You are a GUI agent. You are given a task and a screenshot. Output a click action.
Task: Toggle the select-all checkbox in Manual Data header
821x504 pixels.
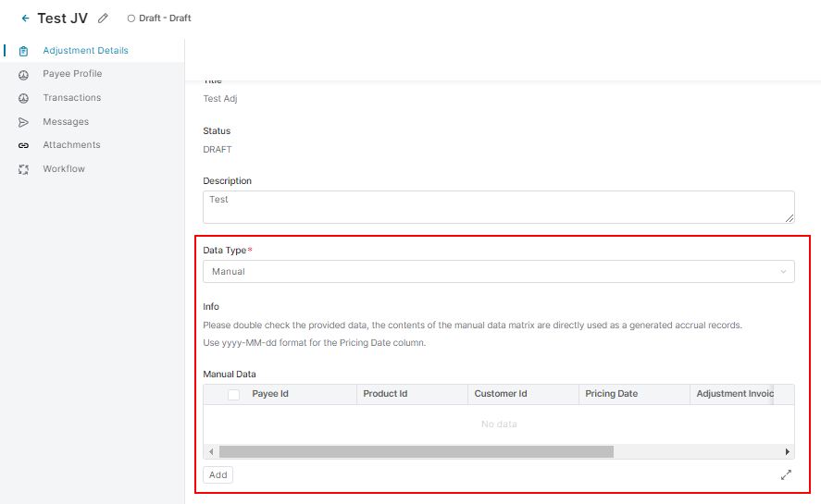coord(233,394)
